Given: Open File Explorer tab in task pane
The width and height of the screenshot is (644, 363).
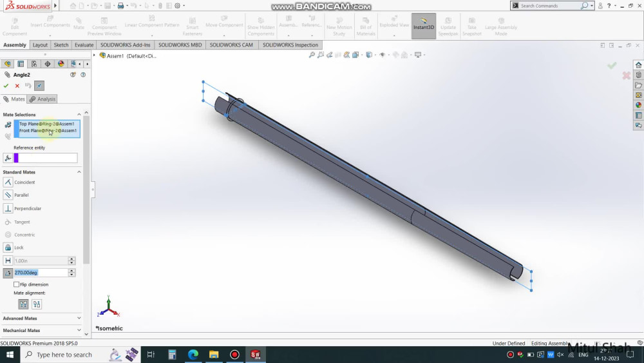Looking at the screenshot, I should 638,85.
